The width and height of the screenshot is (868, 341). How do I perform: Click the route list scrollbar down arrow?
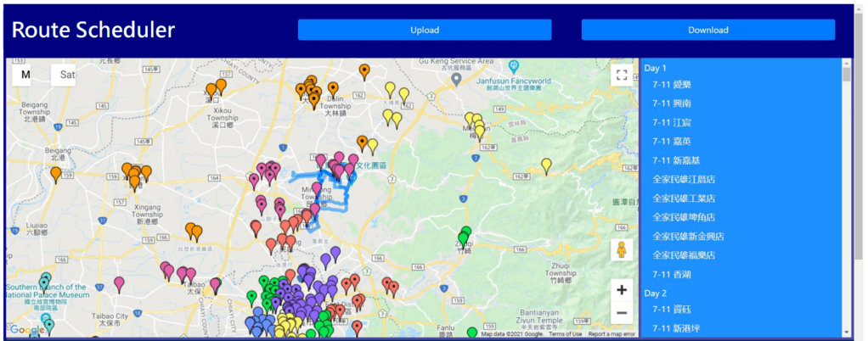tap(846, 331)
